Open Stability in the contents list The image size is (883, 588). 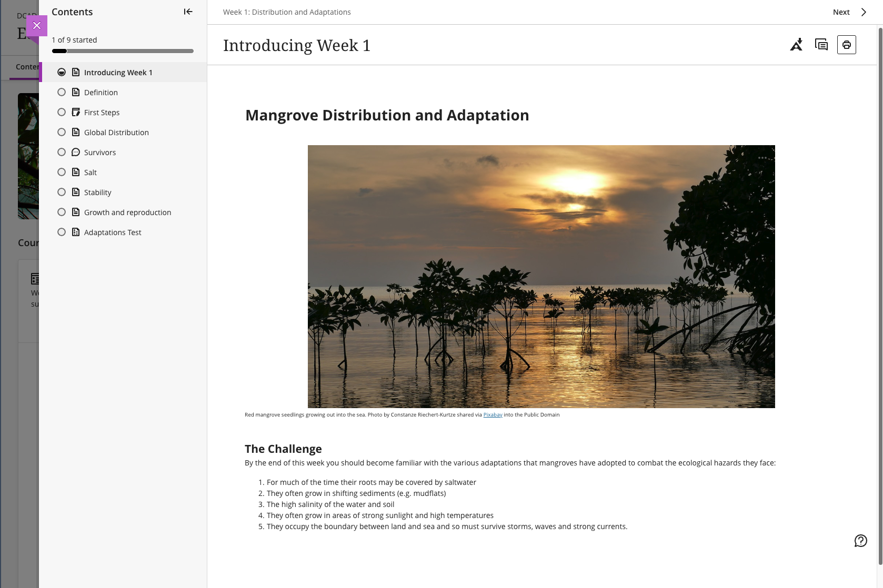[98, 192]
